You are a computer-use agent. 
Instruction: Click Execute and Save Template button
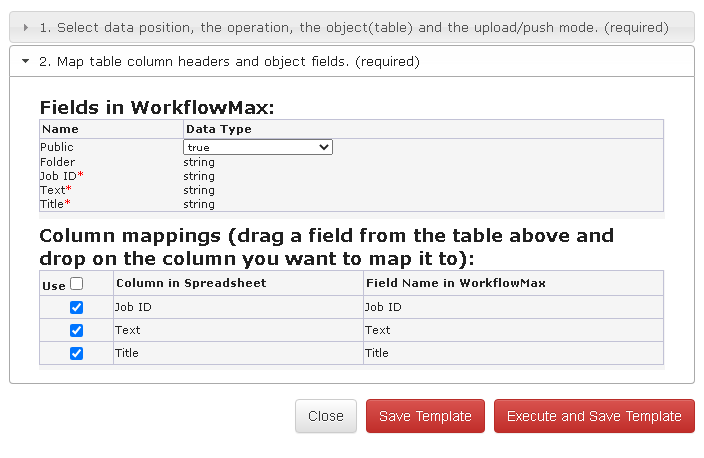594,416
